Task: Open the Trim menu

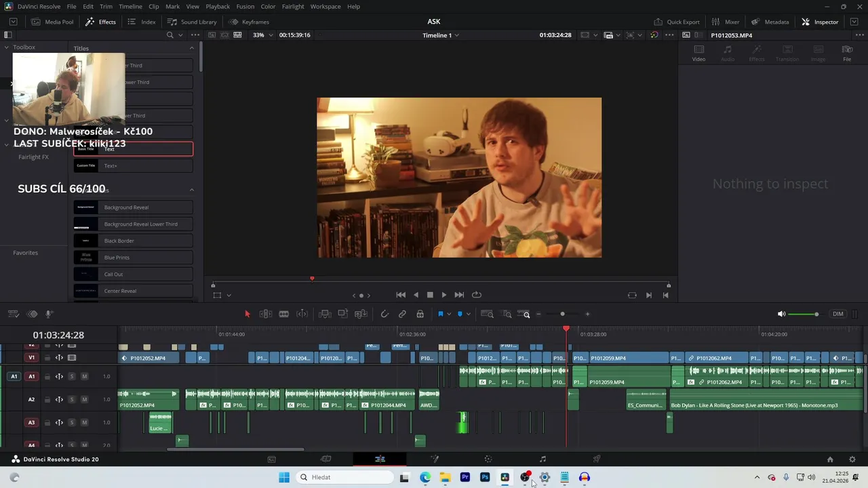Action: pos(106,7)
